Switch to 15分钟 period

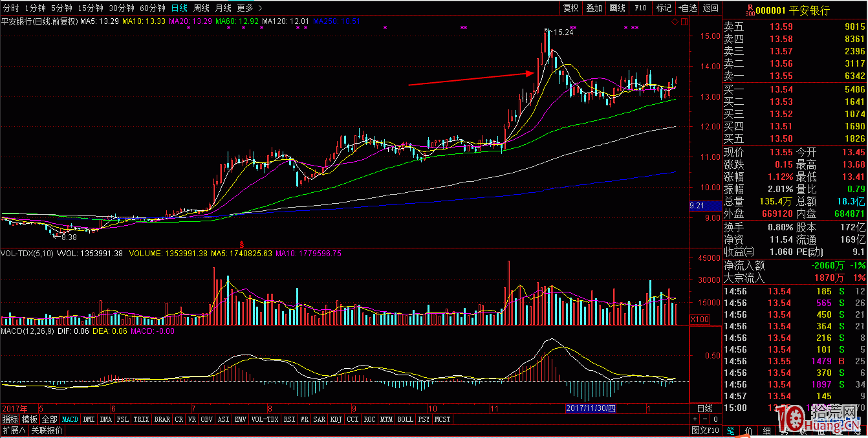click(90, 8)
